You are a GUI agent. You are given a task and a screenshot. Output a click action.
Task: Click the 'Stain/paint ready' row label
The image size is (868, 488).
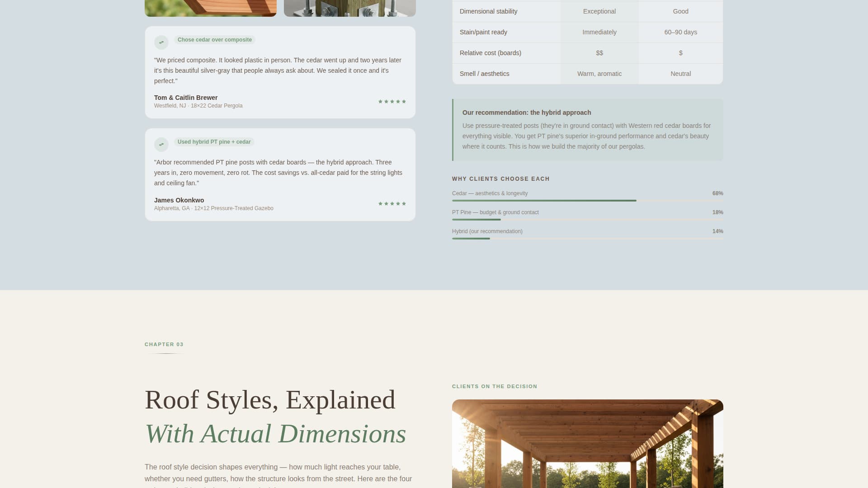483,32
